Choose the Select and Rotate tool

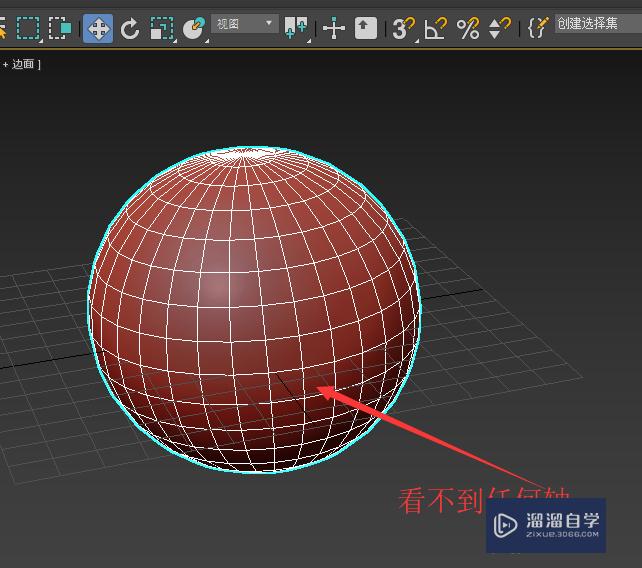130,28
